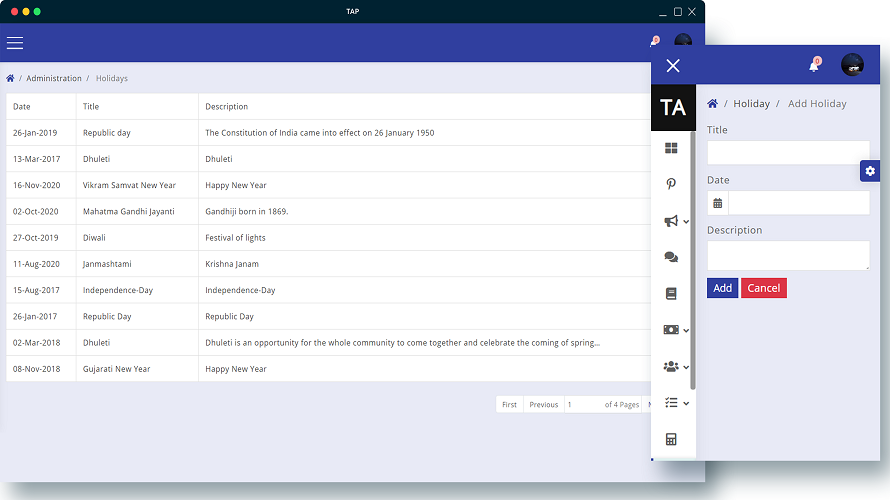Focus the Date input field

click(799, 203)
